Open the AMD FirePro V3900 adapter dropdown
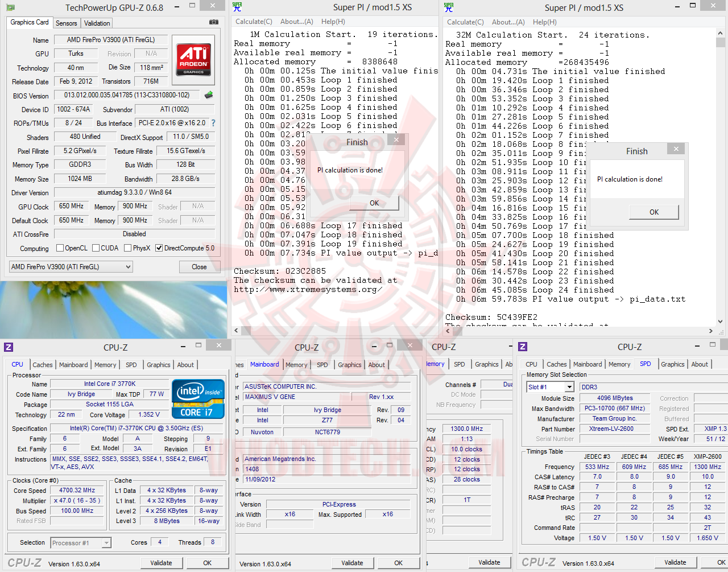This screenshot has height=572, width=728. tap(71, 267)
